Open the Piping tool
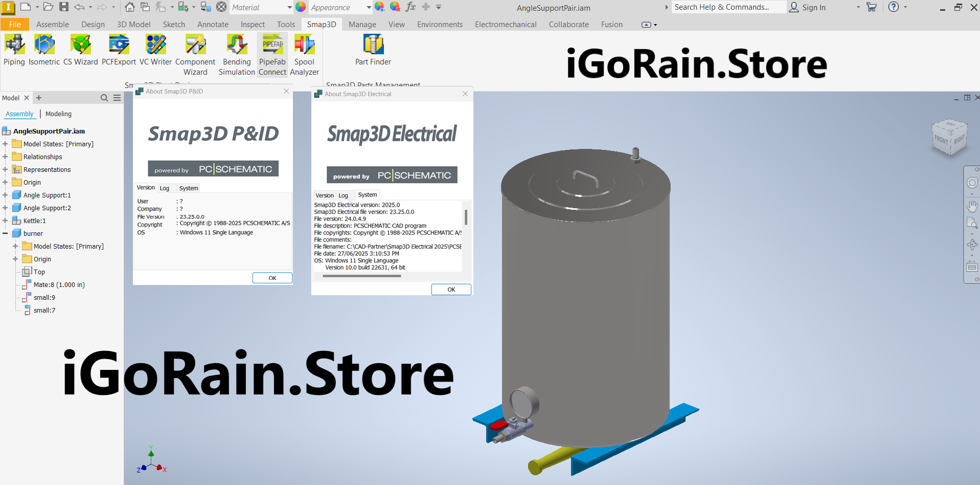This screenshot has width=980, height=485. [x=14, y=50]
